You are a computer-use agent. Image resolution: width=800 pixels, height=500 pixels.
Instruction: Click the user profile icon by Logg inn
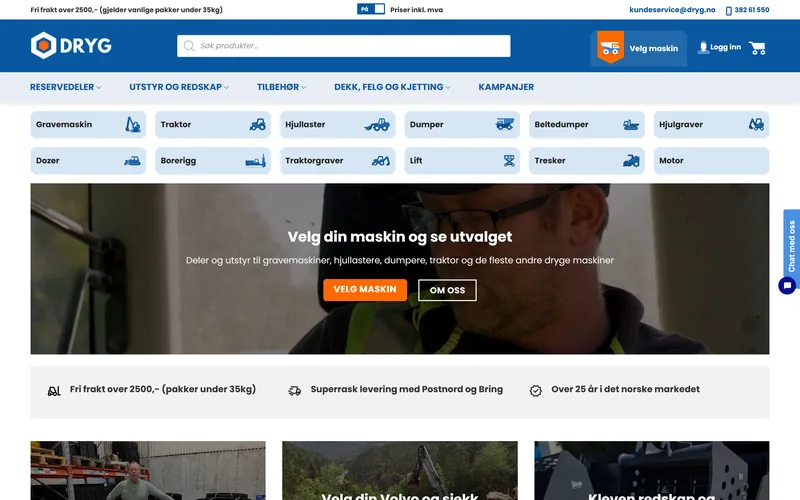click(x=703, y=47)
